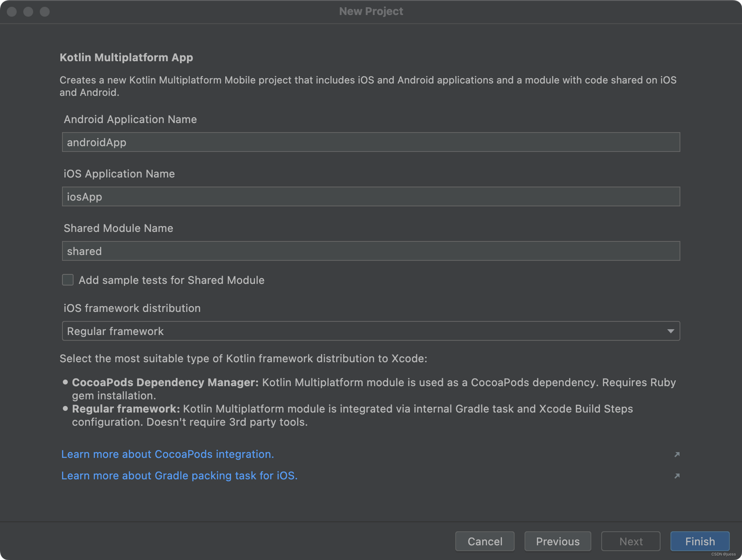Enable Add sample tests for Shared Module
The height and width of the screenshot is (560, 742).
68,280
